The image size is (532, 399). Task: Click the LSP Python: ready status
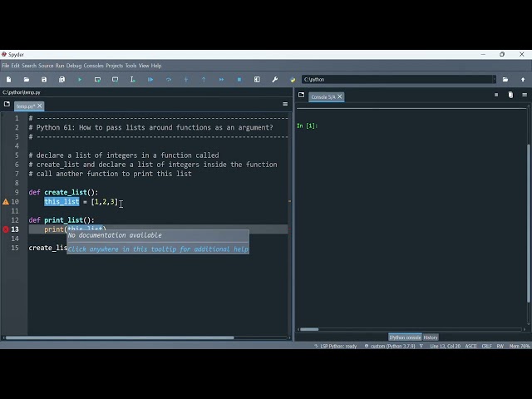click(336, 346)
